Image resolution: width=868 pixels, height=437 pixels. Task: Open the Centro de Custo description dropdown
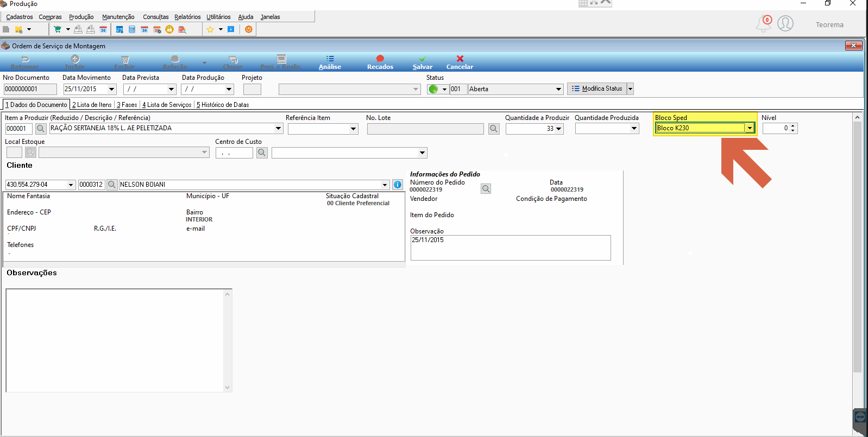[422, 153]
